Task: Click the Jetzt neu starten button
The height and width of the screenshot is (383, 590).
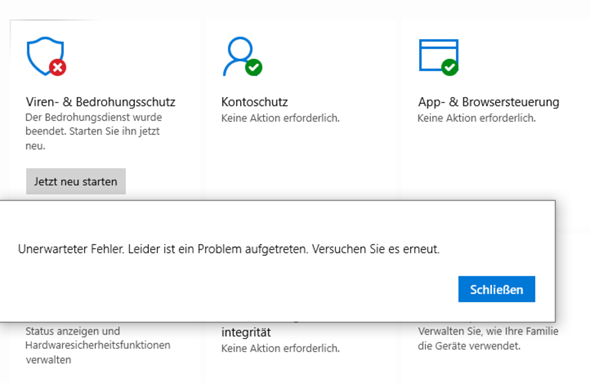Action: pyautogui.click(x=76, y=181)
